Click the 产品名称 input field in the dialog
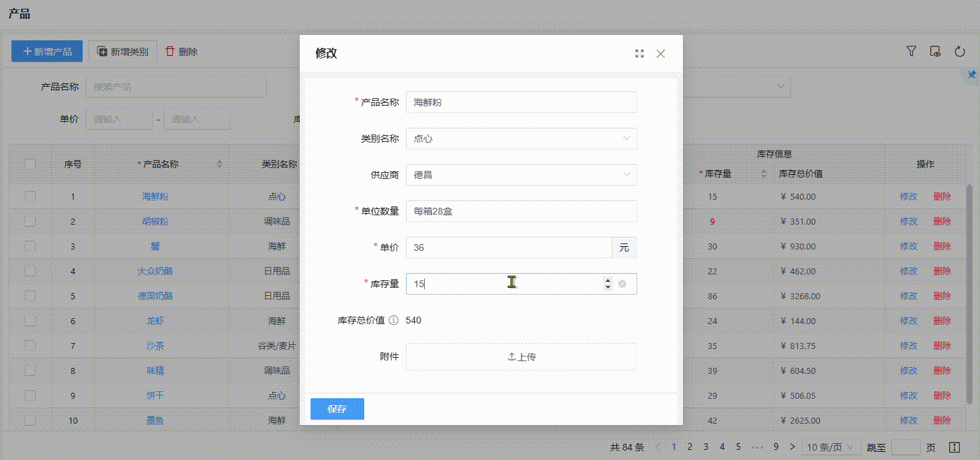Viewport: 980px width, 460px height. (x=521, y=102)
